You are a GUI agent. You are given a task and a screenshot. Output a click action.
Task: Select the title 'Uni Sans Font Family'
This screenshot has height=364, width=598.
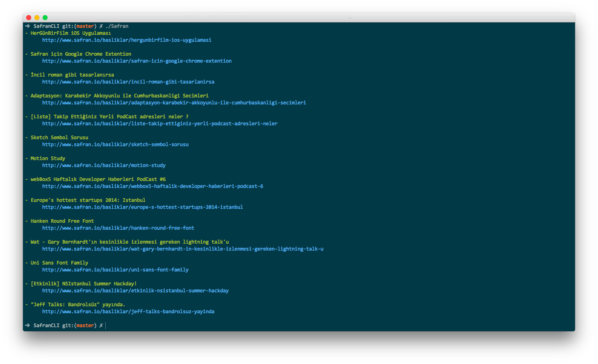tap(59, 263)
